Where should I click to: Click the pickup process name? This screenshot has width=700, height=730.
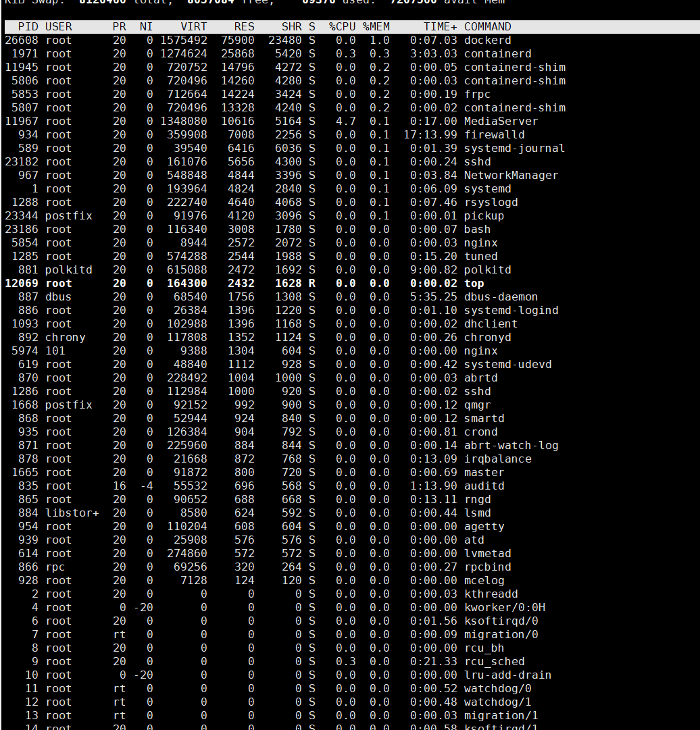484,216
